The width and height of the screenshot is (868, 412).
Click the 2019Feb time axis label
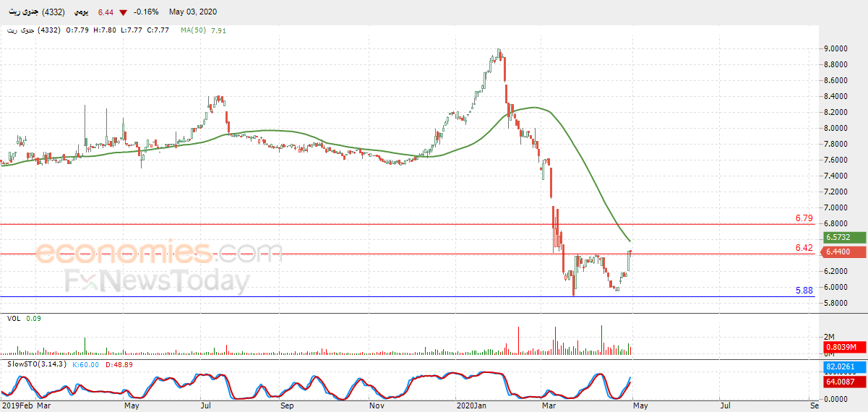click(x=16, y=406)
